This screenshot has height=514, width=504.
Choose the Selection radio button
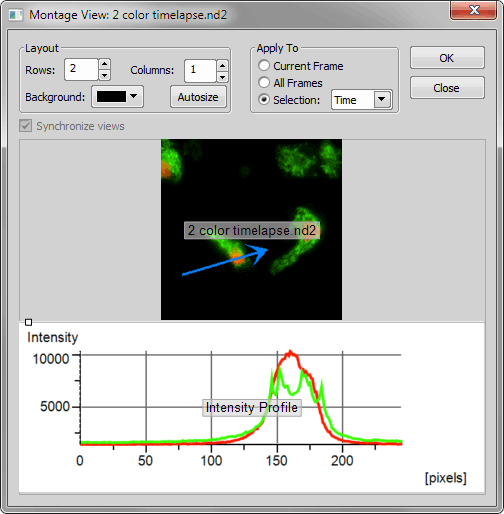264,99
